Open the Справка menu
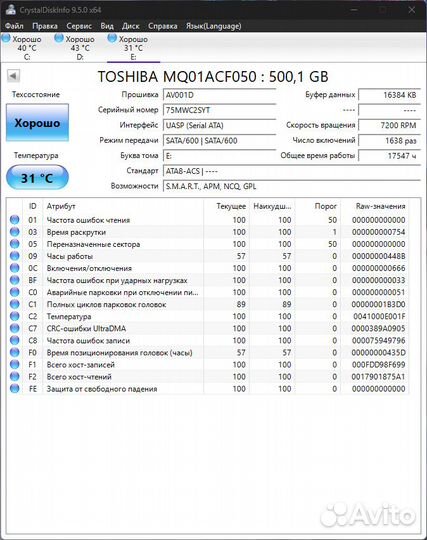Image resolution: width=427 pixels, height=540 pixels. pos(163,26)
